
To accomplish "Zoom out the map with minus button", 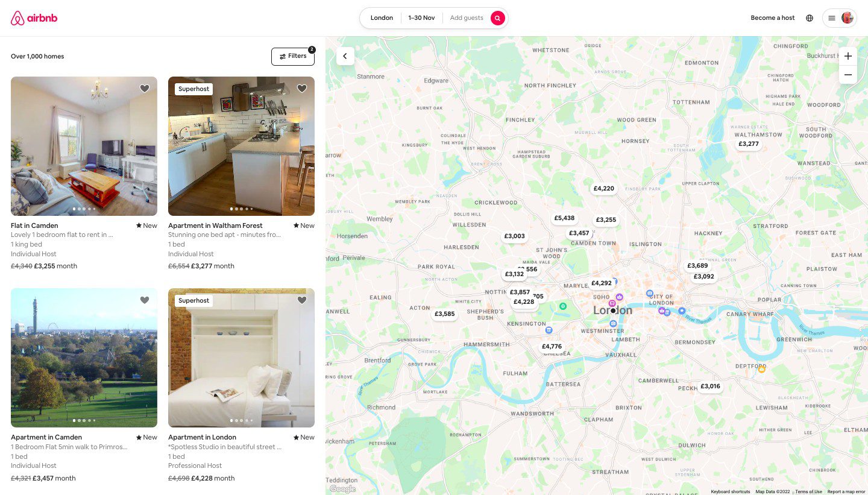I will (848, 75).
